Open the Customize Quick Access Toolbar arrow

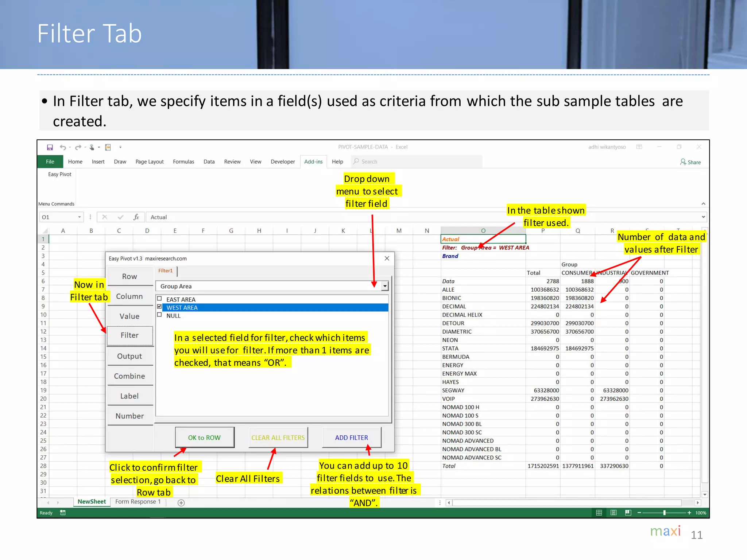pos(120,147)
